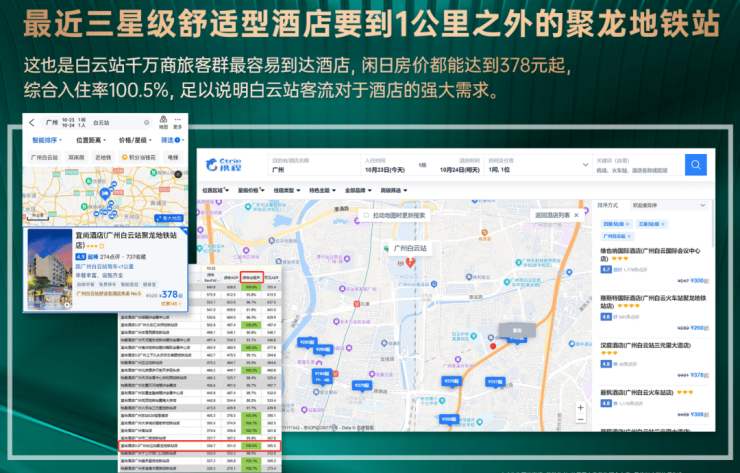Clear the 白云站 search field with the x icon

coord(146,123)
